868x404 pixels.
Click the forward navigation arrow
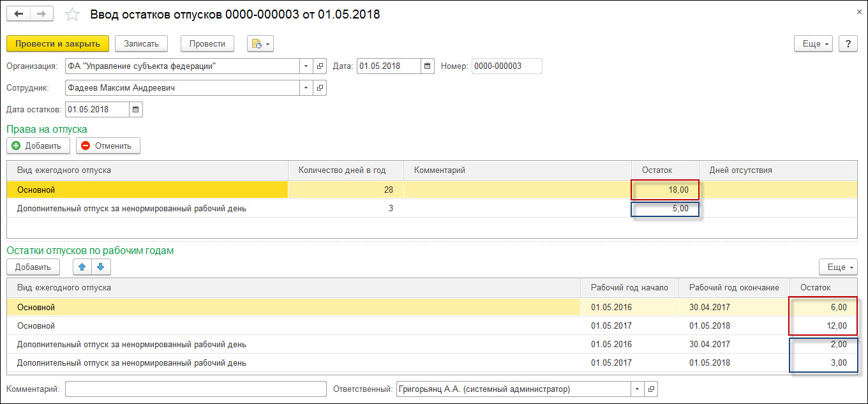tap(41, 14)
